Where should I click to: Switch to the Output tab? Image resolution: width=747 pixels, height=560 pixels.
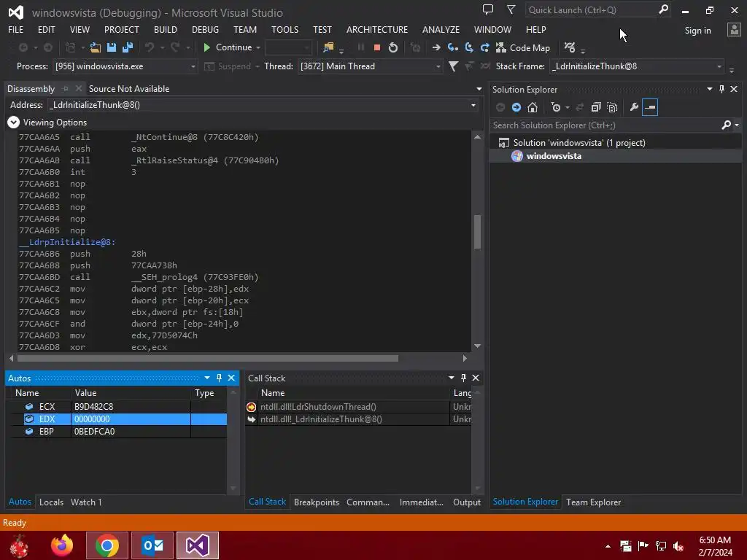coord(467,502)
